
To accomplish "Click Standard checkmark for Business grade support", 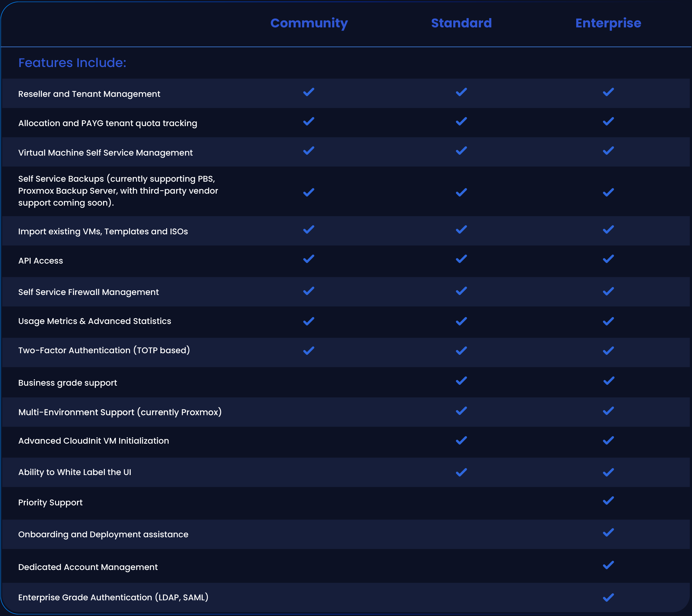I will pos(461,381).
